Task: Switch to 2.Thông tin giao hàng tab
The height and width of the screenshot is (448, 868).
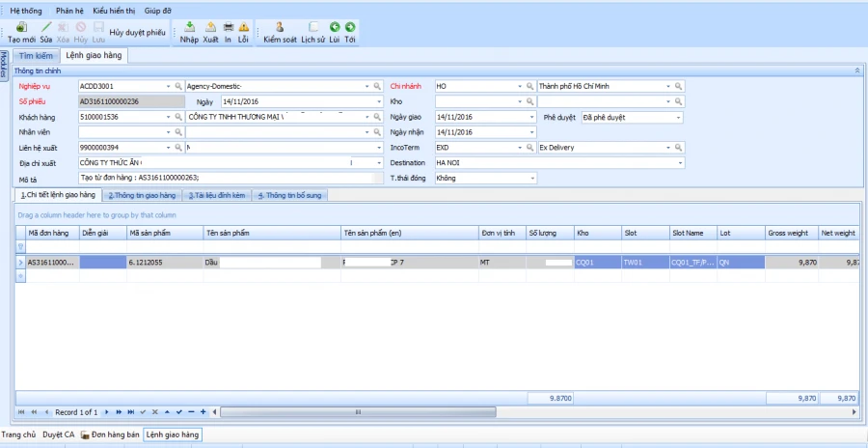Action: (143, 195)
